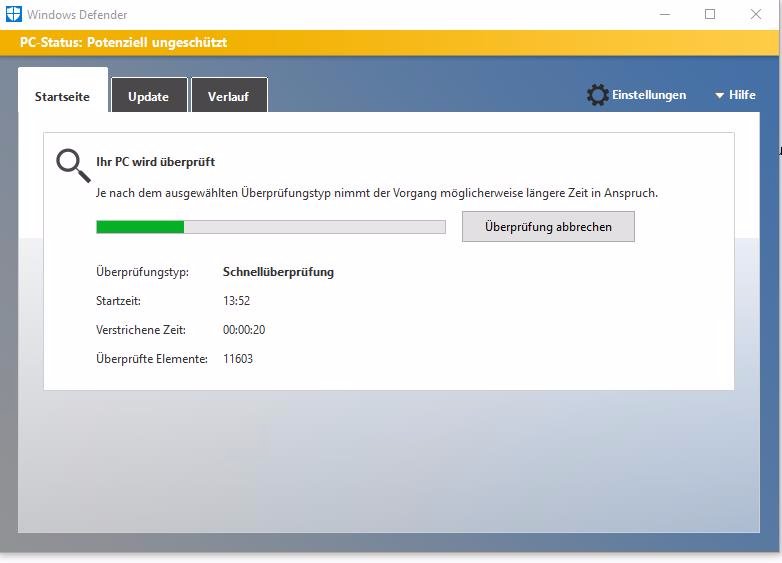Image resolution: width=782 pixels, height=563 pixels.
Task: Click the scanned items count '11603'
Action: (x=238, y=359)
